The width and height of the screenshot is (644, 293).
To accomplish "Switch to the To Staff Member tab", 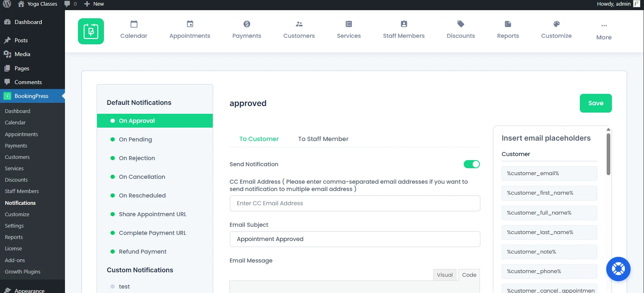I will pos(323,139).
